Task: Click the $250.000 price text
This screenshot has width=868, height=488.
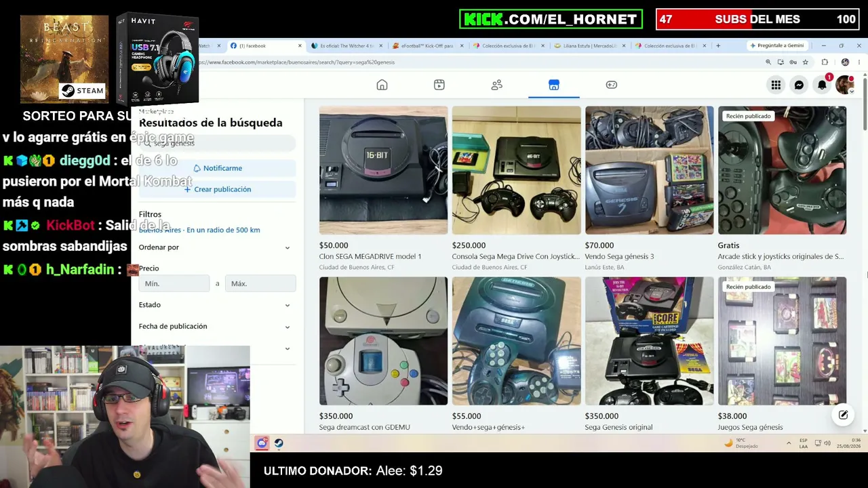Action: point(469,245)
